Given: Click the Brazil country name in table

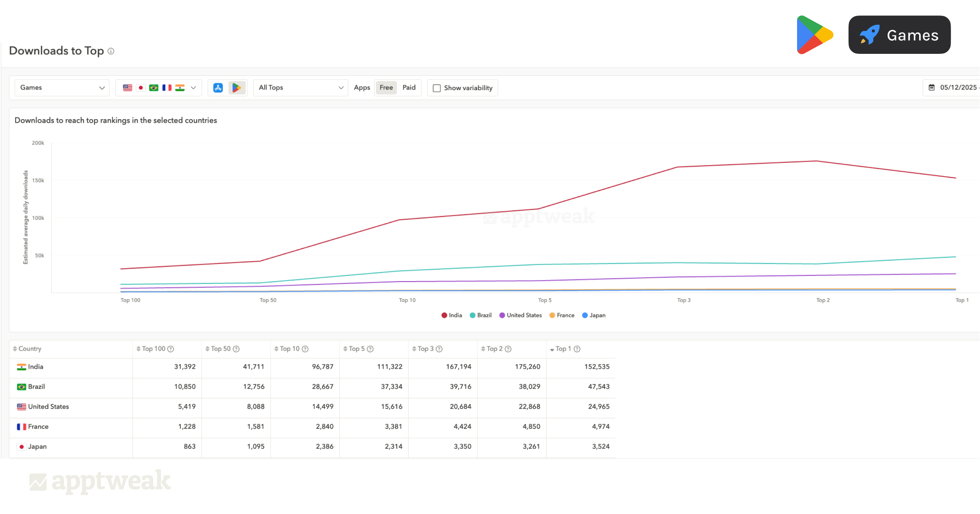Looking at the screenshot, I should tap(36, 387).
